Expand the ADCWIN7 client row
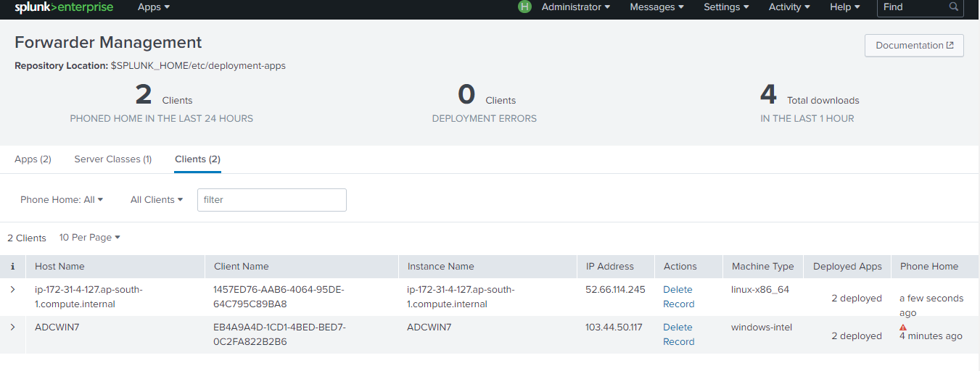This screenshot has width=980, height=371. [x=12, y=328]
